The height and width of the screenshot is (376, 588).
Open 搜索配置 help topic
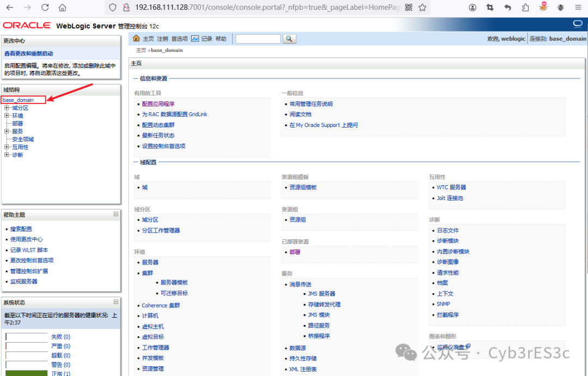pos(21,229)
